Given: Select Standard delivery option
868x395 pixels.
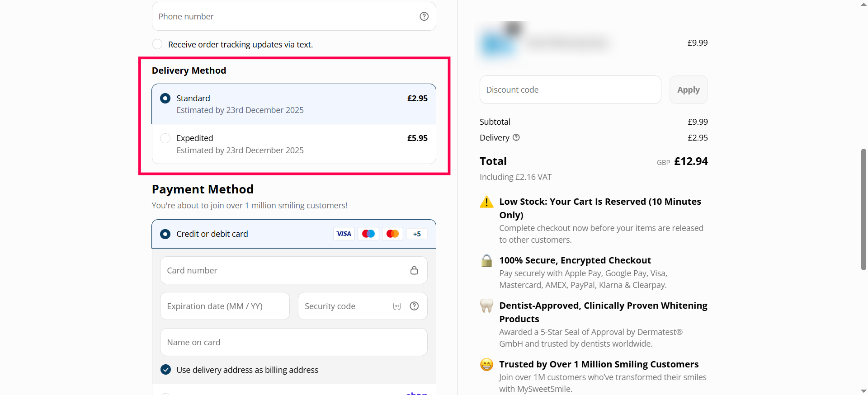Looking at the screenshot, I should tap(165, 99).
